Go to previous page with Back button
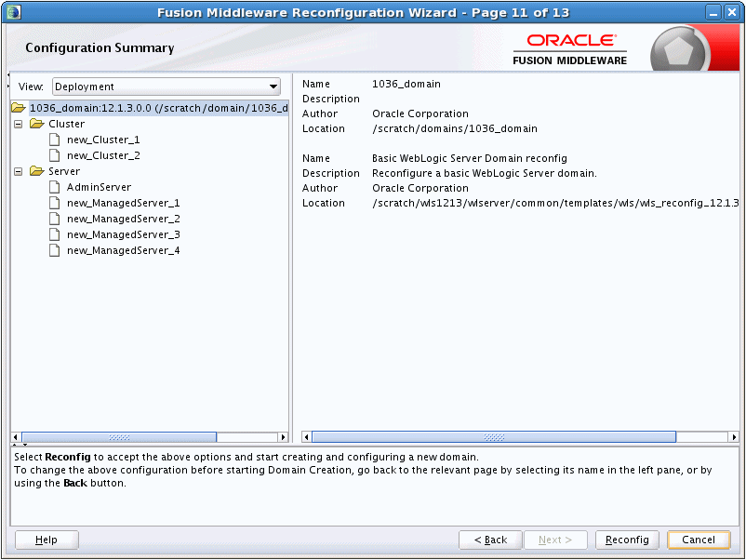Image resolution: width=746 pixels, height=560 pixels. 490,540
